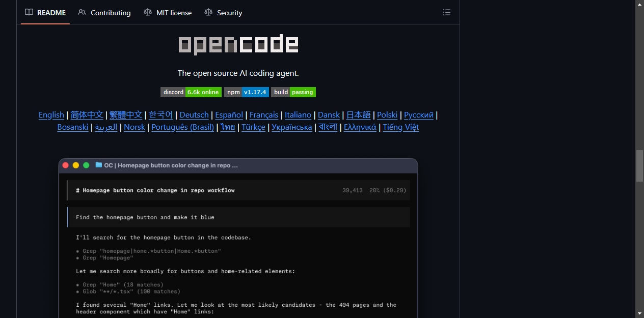Open the Norsk language link
The width and height of the screenshot is (644, 318).
click(135, 127)
